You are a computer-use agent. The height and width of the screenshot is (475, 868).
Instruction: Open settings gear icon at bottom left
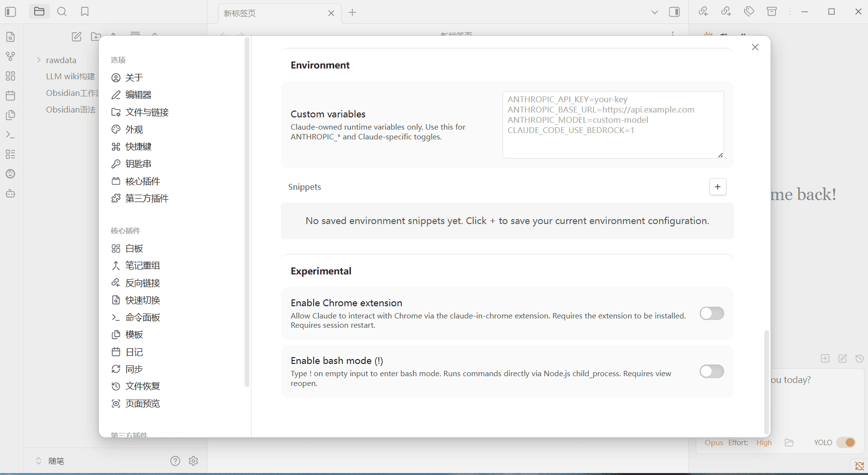(193, 461)
